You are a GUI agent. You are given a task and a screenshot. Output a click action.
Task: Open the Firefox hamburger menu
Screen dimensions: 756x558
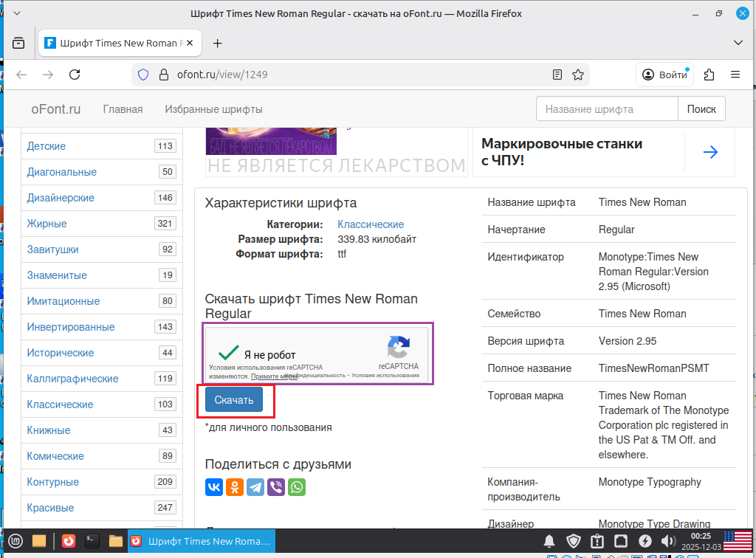click(x=735, y=75)
